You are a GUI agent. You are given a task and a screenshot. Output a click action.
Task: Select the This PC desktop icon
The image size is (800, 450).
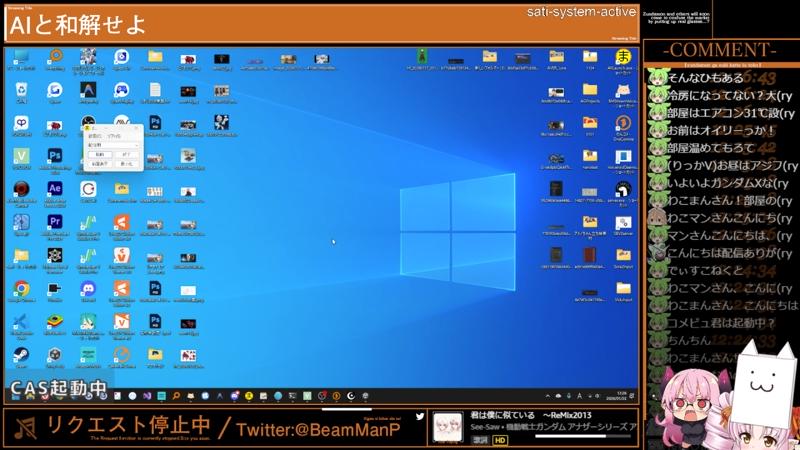click(21, 58)
